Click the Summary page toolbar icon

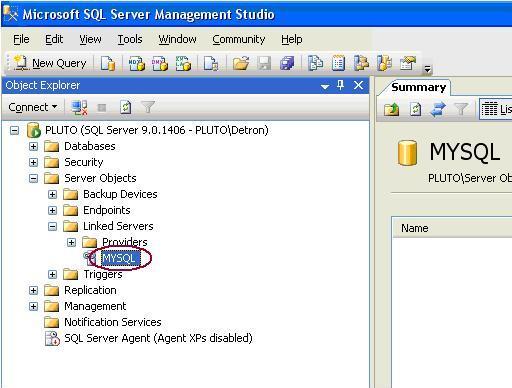338,63
